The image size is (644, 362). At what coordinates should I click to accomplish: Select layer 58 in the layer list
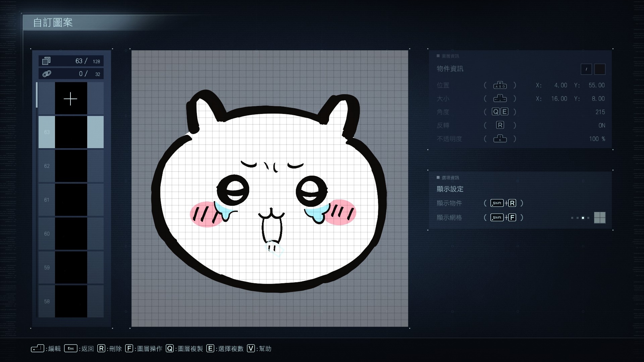point(71,301)
